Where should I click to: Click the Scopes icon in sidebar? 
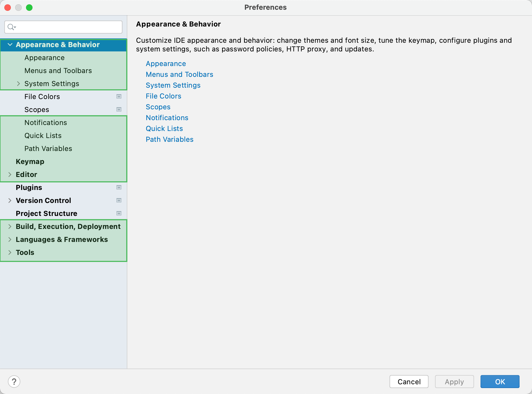119,109
